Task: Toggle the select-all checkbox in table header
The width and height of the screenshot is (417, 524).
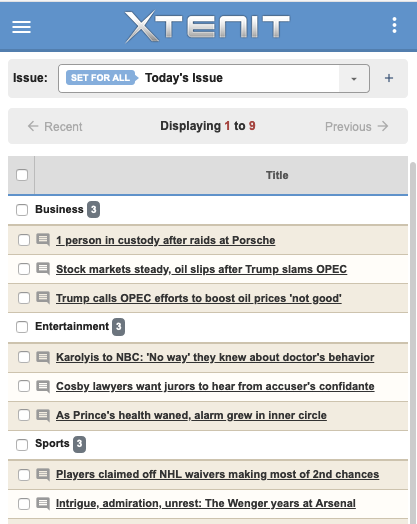Action: pos(22,175)
